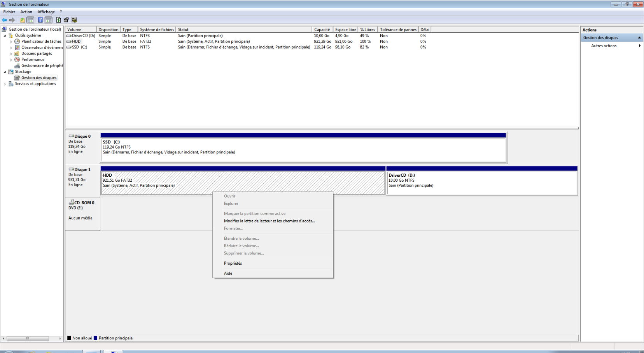Open the Autres actions submenu arrow
644x353 pixels.
tap(639, 46)
